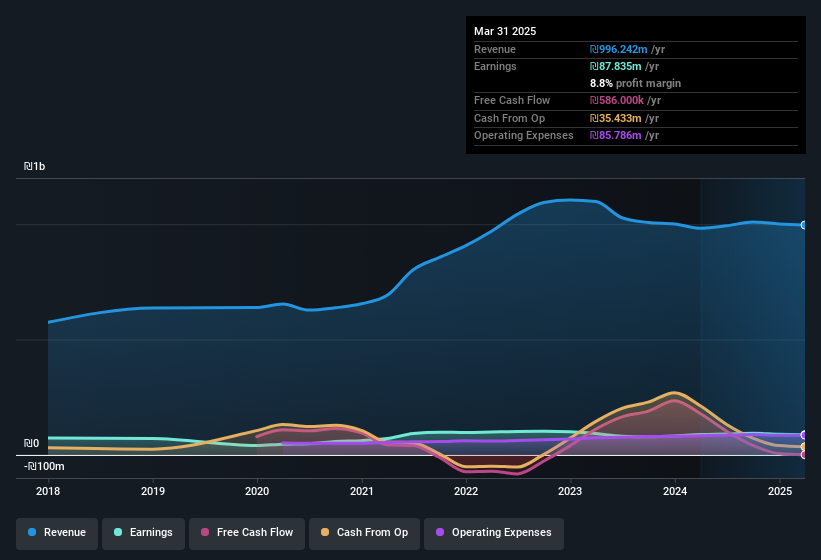The image size is (821, 560).
Task: Click the purple Operating Expenses legend dot
Action: [x=440, y=532]
